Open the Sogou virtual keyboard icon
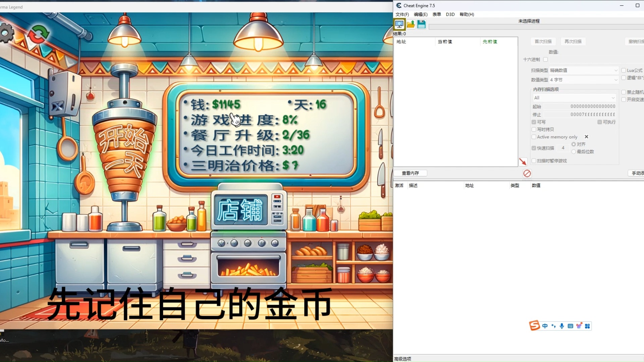Image resolution: width=644 pixels, height=362 pixels. pos(571,326)
